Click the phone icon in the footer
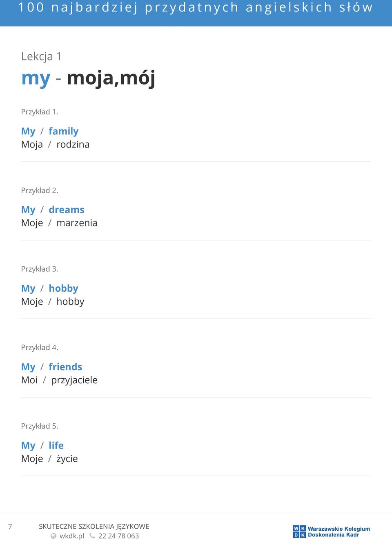 (x=92, y=536)
